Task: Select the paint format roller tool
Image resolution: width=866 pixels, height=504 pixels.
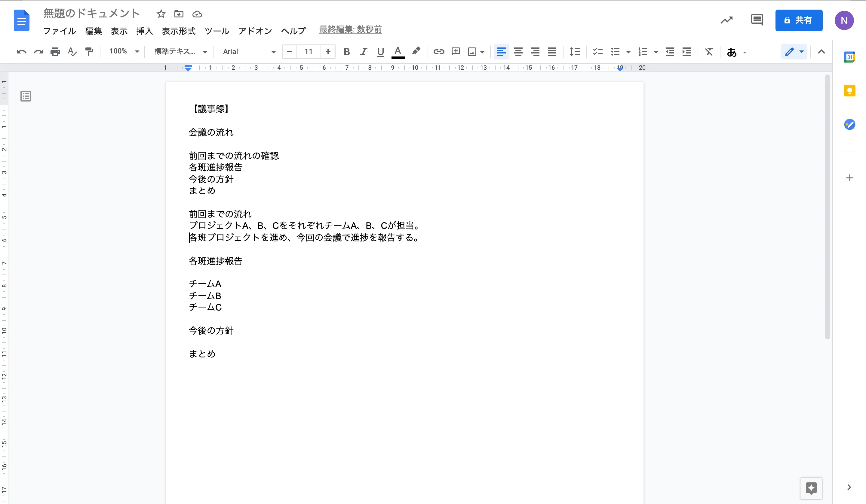Action: pyautogui.click(x=89, y=52)
